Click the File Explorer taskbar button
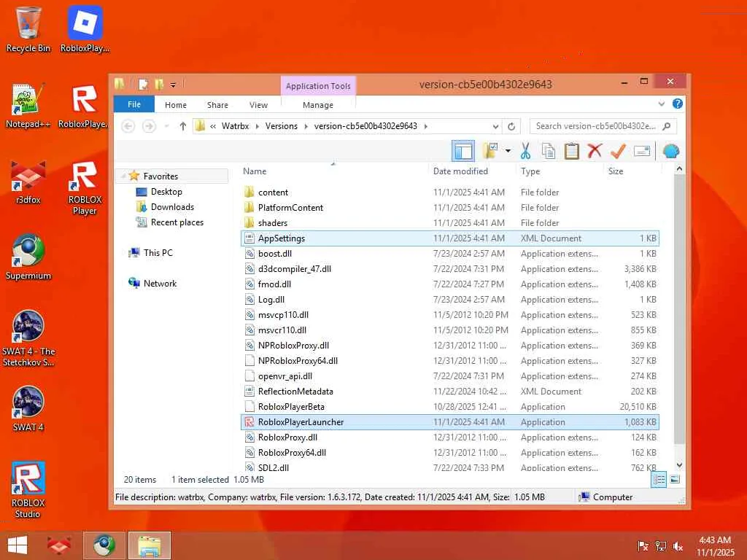The image size is (747, 560). [x=149, y=545]
